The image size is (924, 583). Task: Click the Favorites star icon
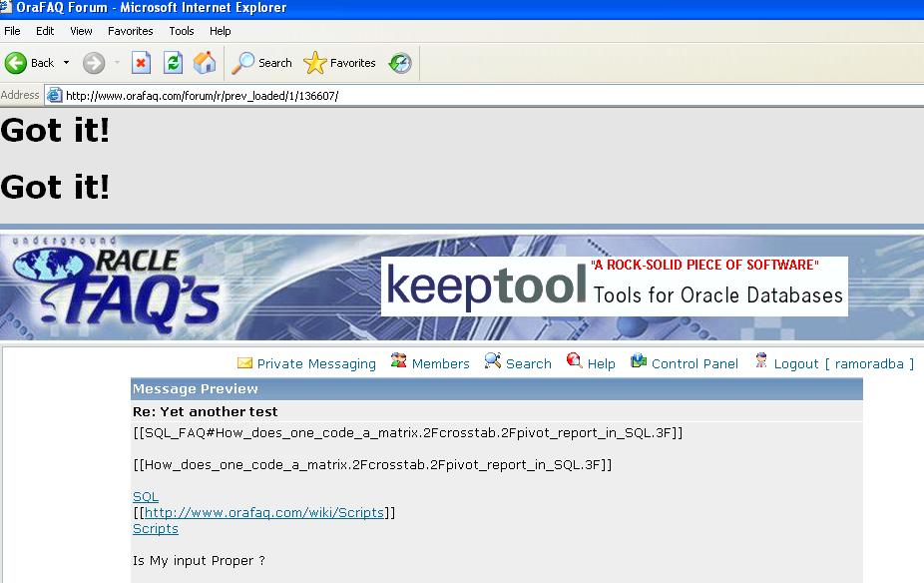coord(315,63)
